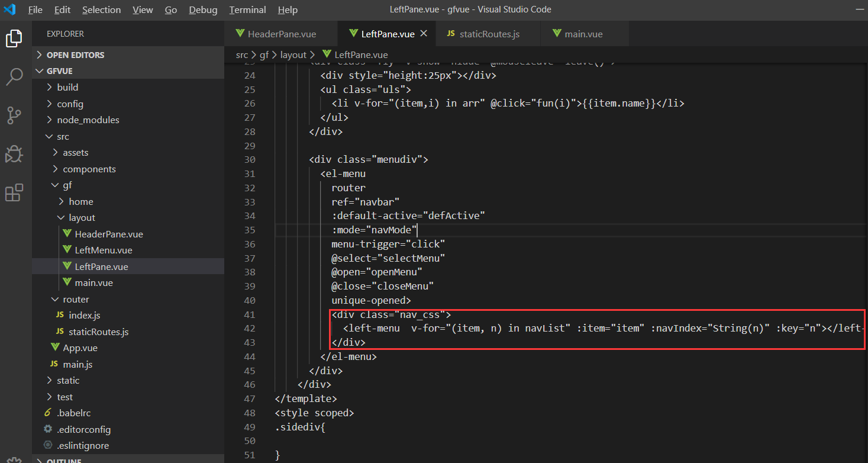Switch to main.vue editor tab
The height and width of the screenshot is (463, 868).
(x=583, y=34)
